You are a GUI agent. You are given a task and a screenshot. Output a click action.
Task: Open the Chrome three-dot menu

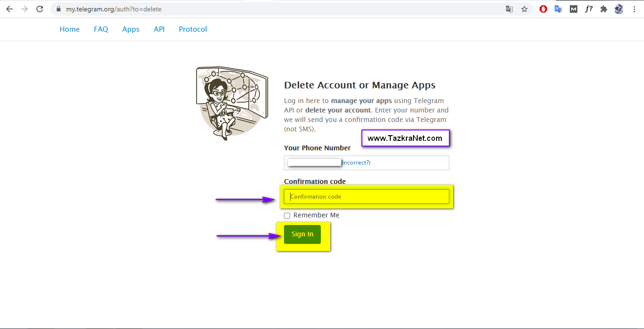[634, 9]
